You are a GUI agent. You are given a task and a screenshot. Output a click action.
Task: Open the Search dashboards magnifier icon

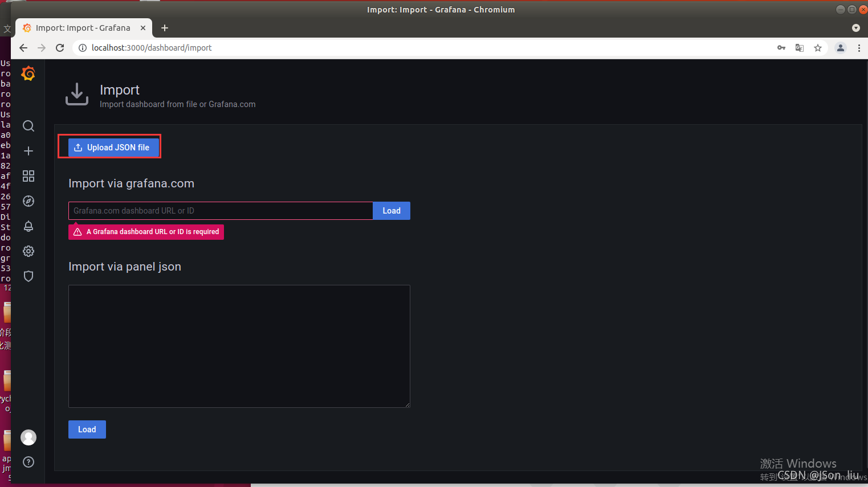click(x=28, y=126)
